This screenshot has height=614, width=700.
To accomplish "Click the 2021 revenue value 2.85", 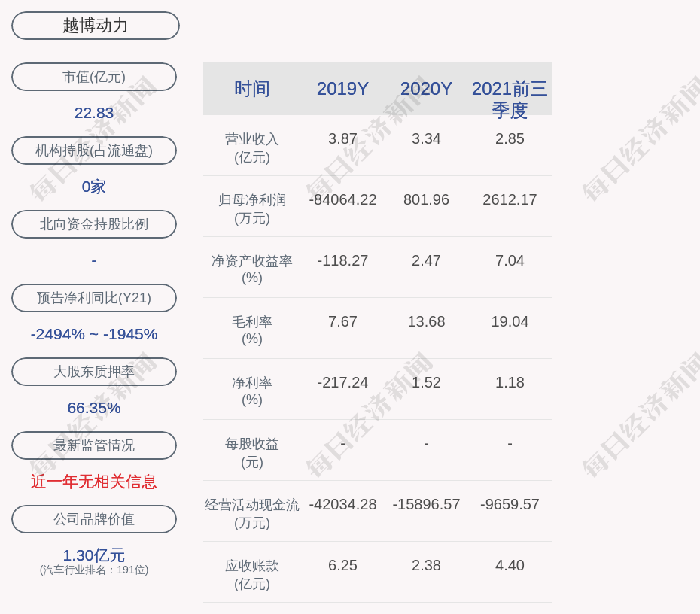I will click(x=510, y=138).
